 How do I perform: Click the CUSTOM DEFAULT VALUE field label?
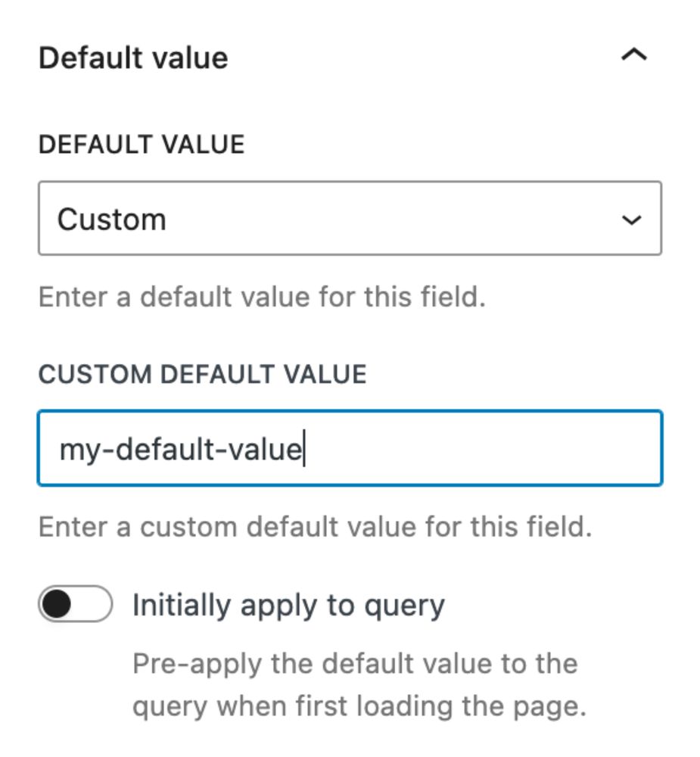[202, 375]
